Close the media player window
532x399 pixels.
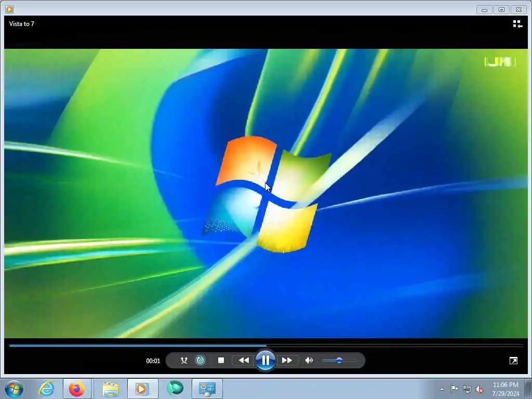pos(519,10)
